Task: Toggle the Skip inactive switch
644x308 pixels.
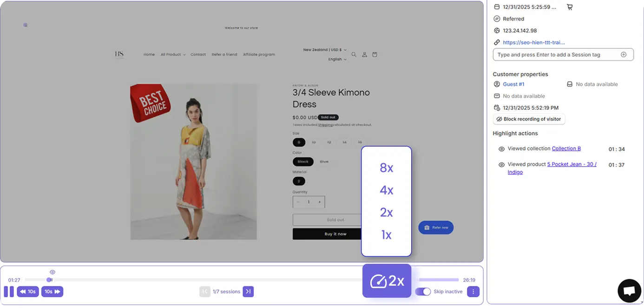Action: (x=423, y=292)
